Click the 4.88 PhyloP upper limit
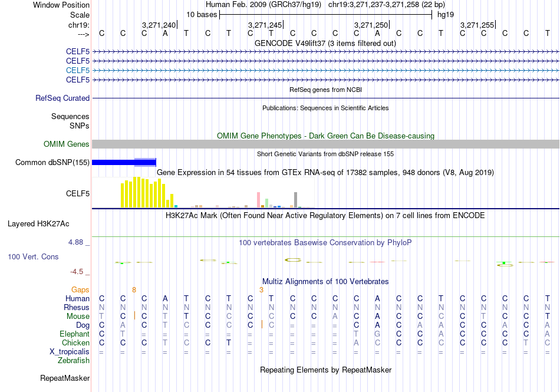This screenshot has height=392, width=560. 75,242
